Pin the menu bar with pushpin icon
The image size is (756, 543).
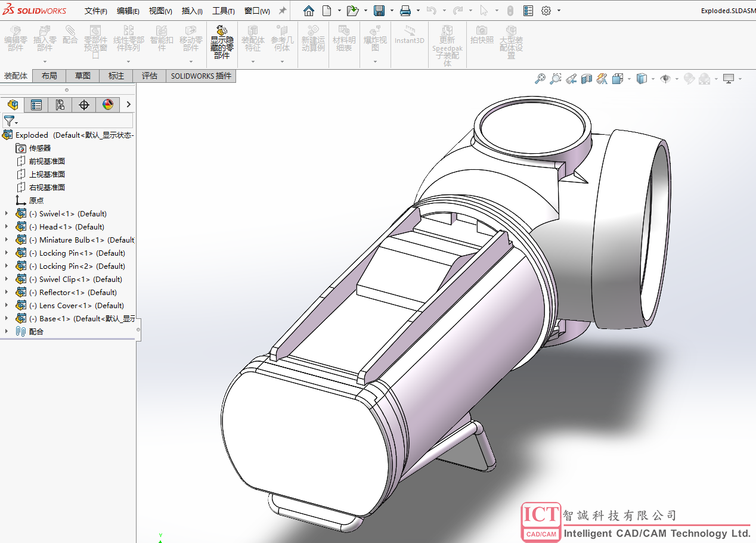[283, 11]
